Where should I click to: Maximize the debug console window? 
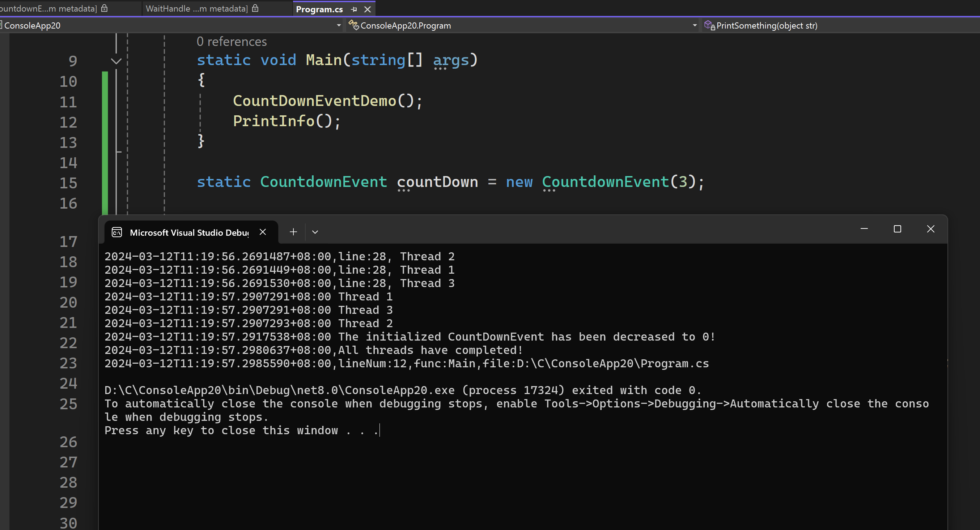pyautogui.click(x=897, y=229)
